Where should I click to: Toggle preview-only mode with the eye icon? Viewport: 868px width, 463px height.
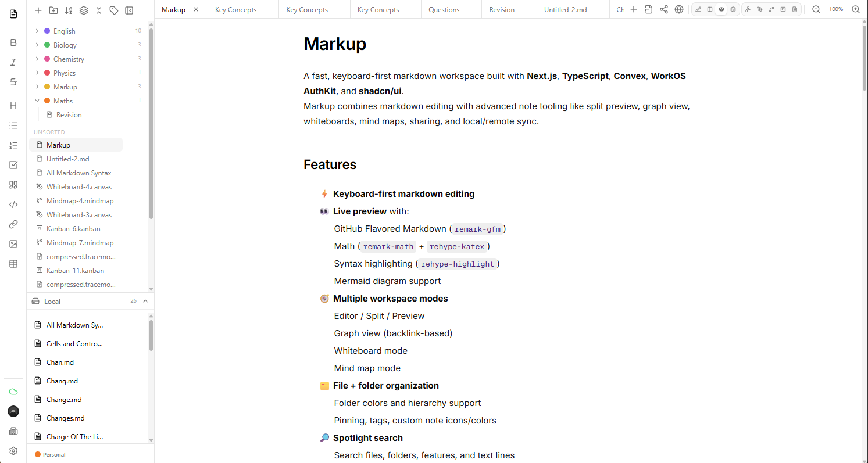tap(721, 9)
